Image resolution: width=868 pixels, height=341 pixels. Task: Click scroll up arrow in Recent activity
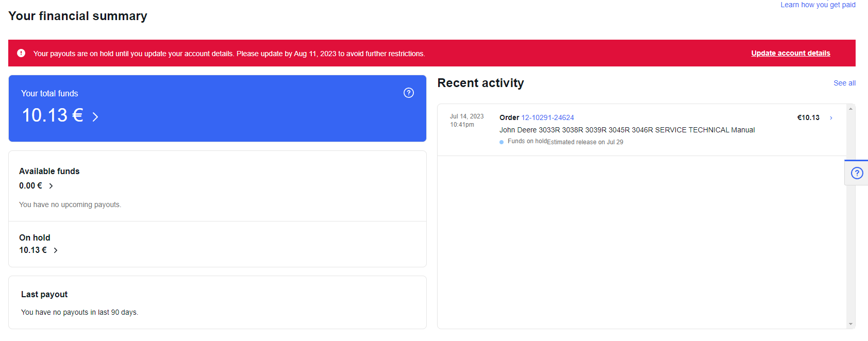coord(850,109)
